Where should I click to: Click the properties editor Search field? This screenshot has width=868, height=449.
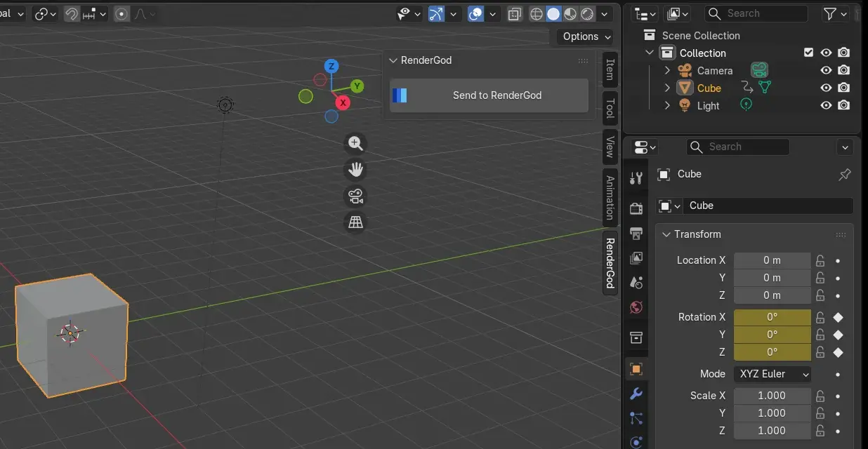[x=738, y=147]
